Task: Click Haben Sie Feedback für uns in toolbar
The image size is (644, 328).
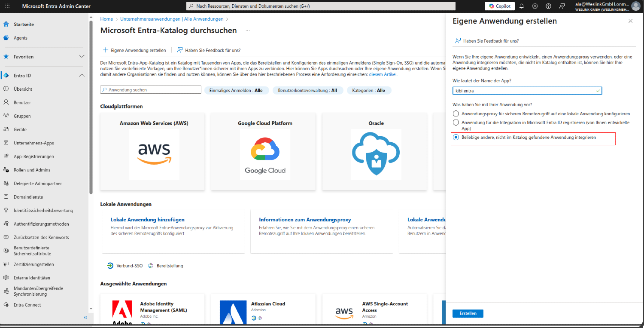Action: coord(209,50)
